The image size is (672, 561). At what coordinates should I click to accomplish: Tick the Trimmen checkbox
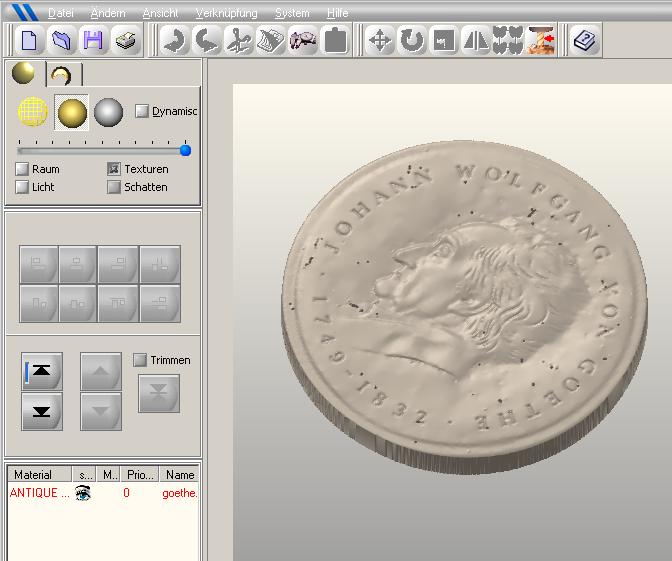coord(140,360)
